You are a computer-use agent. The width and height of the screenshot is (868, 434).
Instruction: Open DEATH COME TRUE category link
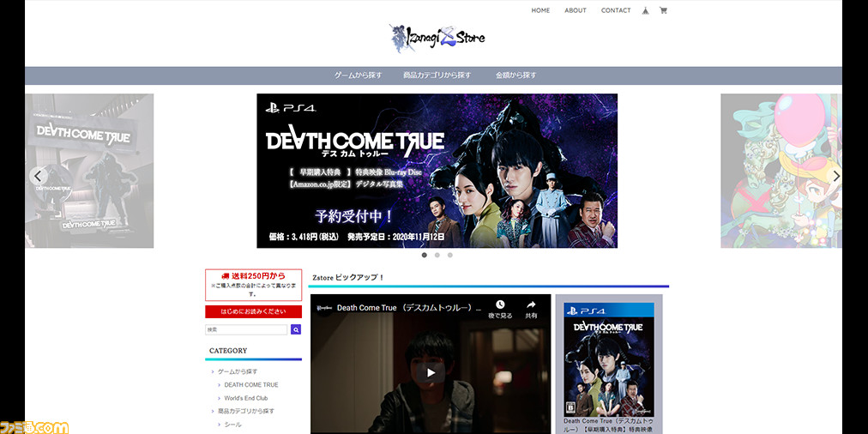[x=251, y=385]
